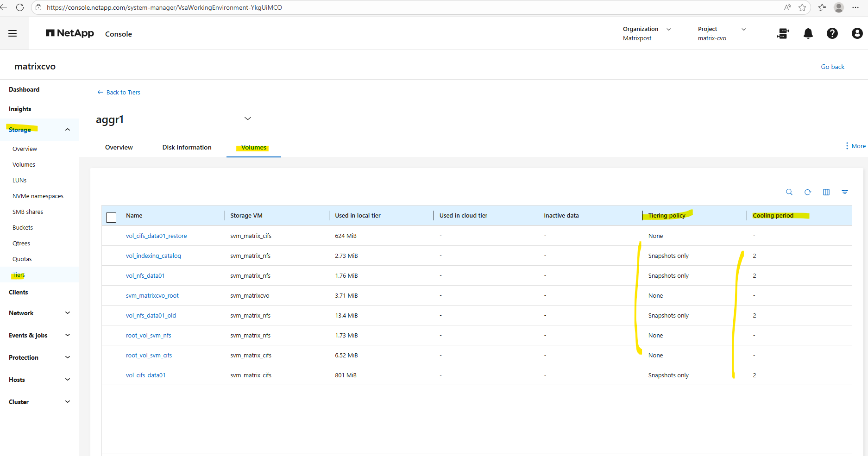Open the hamburger navigation menu
Viewport: 868px width, 456px height.
pyautogui.click(x=13, y=33)
